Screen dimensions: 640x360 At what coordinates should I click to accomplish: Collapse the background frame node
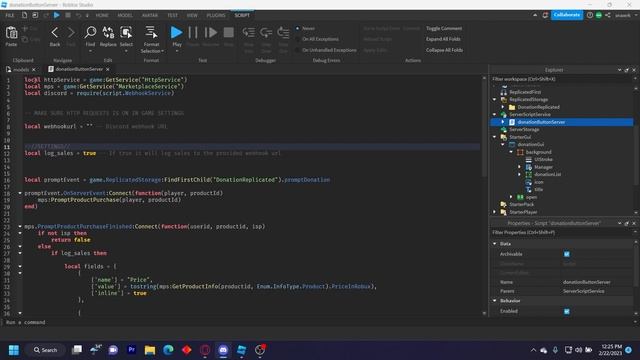pyautogui.click(x=511, y=152)
